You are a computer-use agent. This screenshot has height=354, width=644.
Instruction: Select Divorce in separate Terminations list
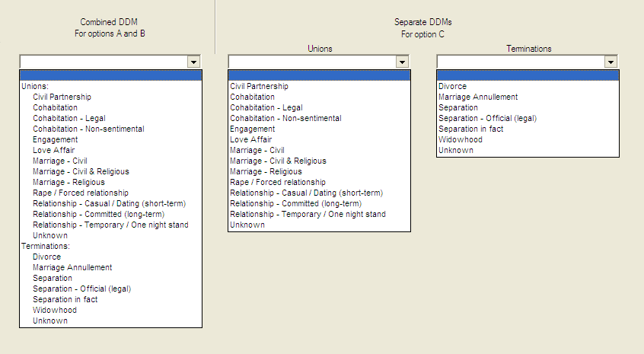coord(452,86)
